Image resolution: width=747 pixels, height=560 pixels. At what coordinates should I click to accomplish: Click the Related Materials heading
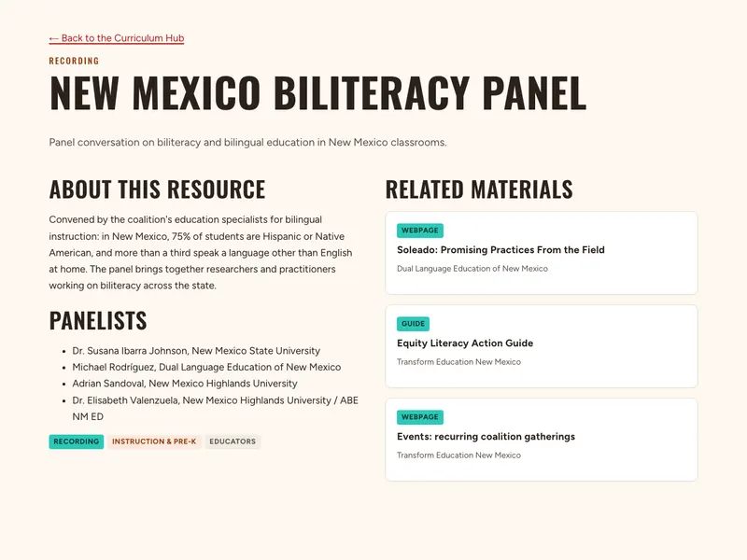tap(479, 189)
